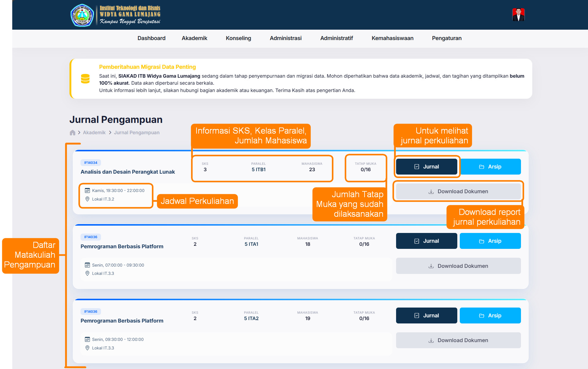Image resolution: width=588 pixels, height=369 pixels.
Task: Click the home icon in breadcrumb
Action: click(73, 133)
